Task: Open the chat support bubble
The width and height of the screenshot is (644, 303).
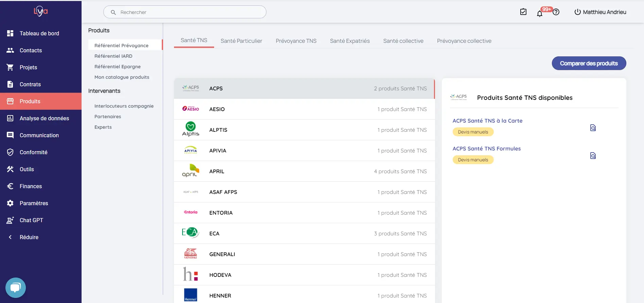Action: point(16,288)
